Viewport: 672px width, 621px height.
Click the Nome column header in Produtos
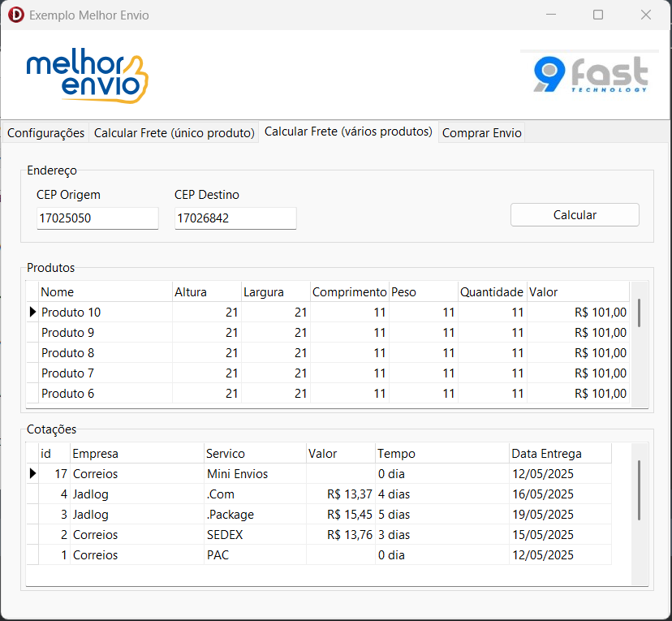click(106, 292)
